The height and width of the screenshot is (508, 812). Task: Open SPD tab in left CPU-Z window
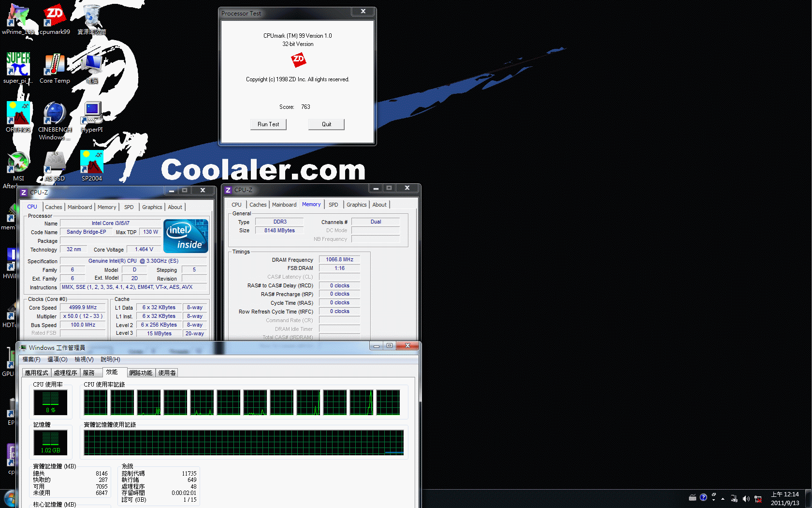coord(129,207)
